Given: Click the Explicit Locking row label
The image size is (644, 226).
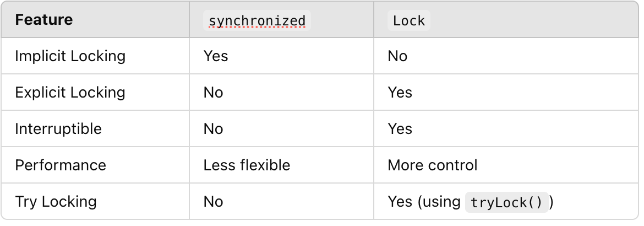Looking at the screenshot, I should [70, 93].
